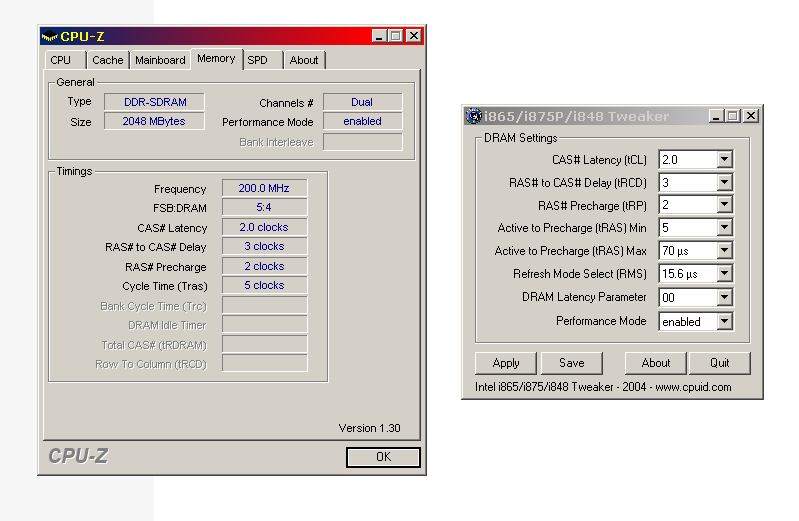The height and width of the screenshot is (521, 799).
Task: Click the 5 clocks Cycle Time value
Action: click(264, 285)
